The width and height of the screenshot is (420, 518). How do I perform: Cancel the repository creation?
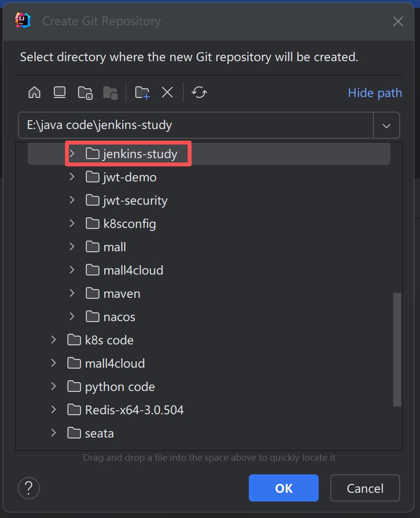365,488
